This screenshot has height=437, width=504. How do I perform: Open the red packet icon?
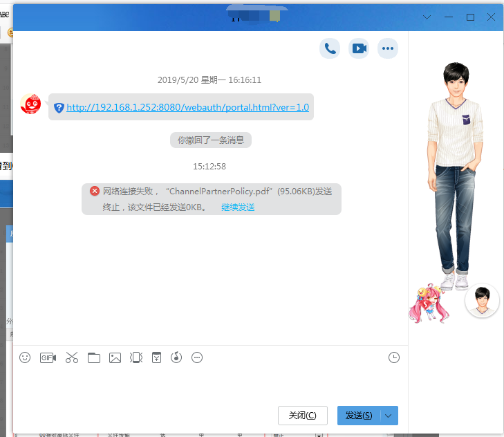(156, 357)
